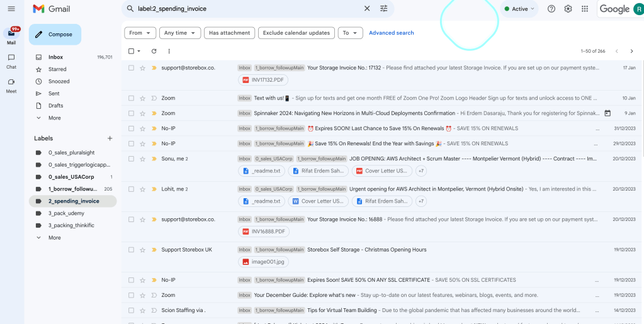Open the Active status dropdown
Screen dimensions: 644x324
point(519,9)
